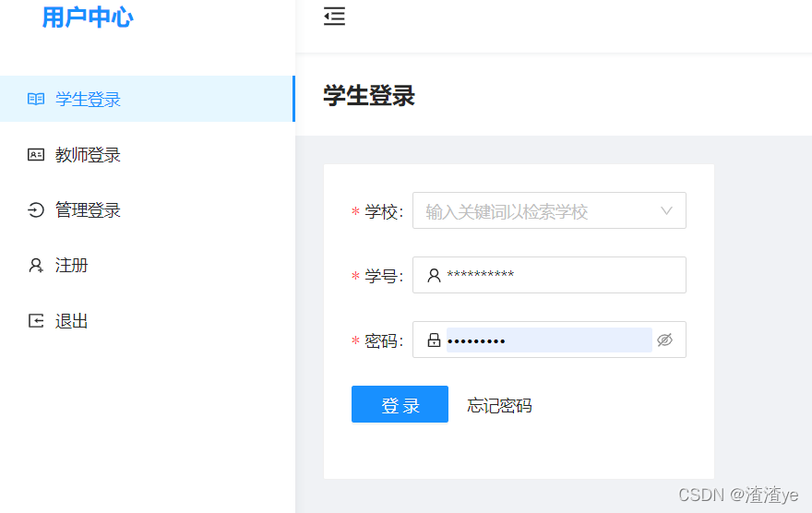Click the 用户中心 logo title
812x513 pixels.
point(88,18)
